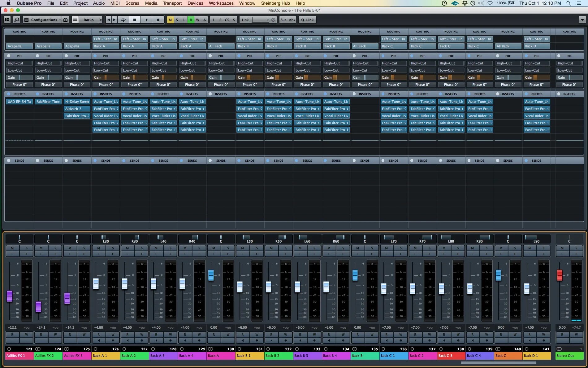Open the MIDI menu
The image size is (588, 368).
click(x=115, y=3)
